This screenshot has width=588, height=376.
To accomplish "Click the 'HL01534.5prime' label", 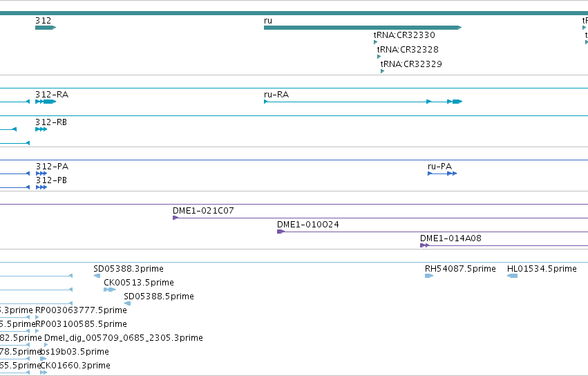I will pyautogui.click(x=542, y=269).
